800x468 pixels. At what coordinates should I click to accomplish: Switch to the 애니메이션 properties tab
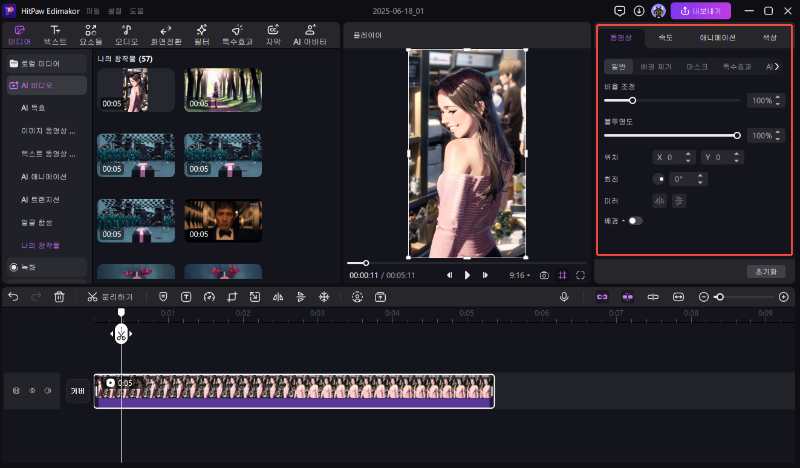point(717,37)
